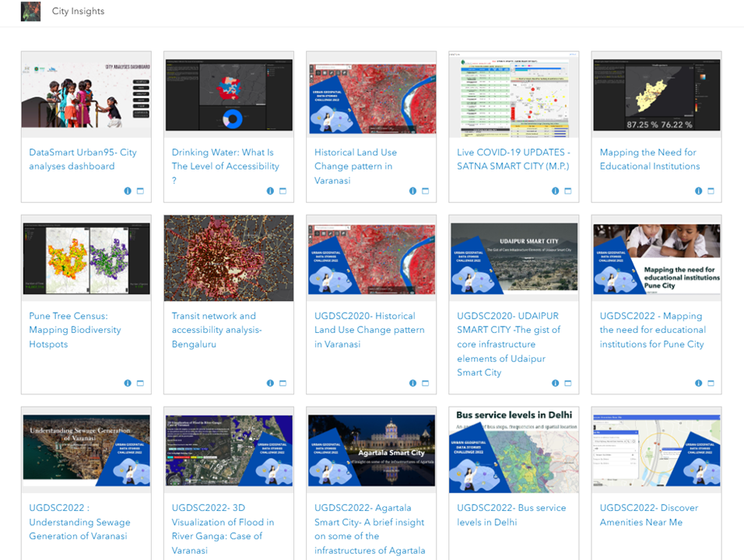
Task: Click the City Insights site logo
Action: click(30, 11)
